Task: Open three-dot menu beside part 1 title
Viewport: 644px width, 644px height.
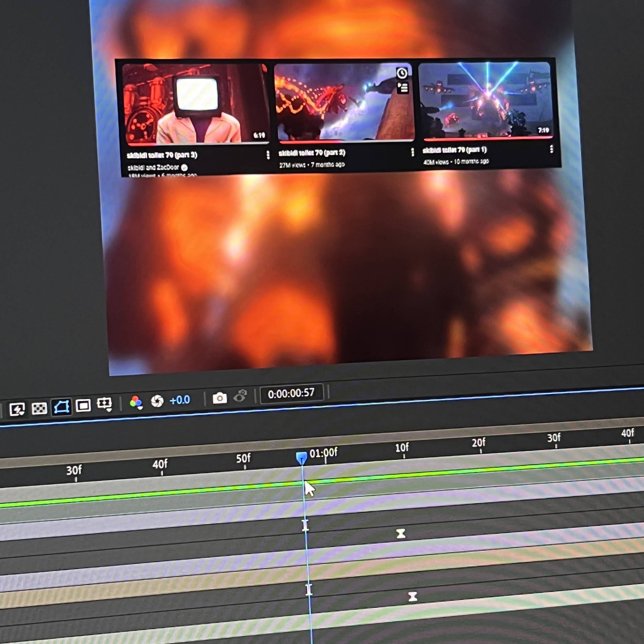Action: (552, 149)
